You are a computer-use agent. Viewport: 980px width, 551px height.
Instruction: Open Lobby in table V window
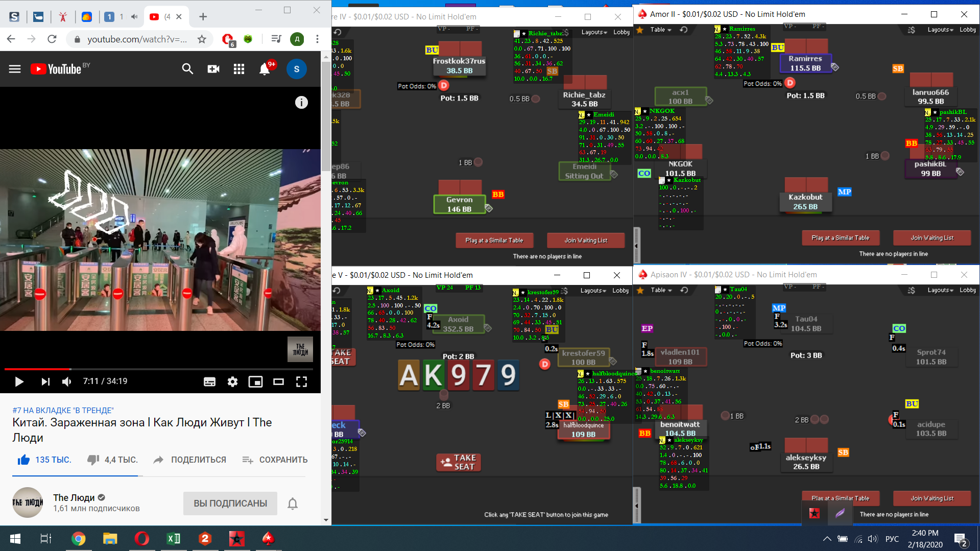620,291
